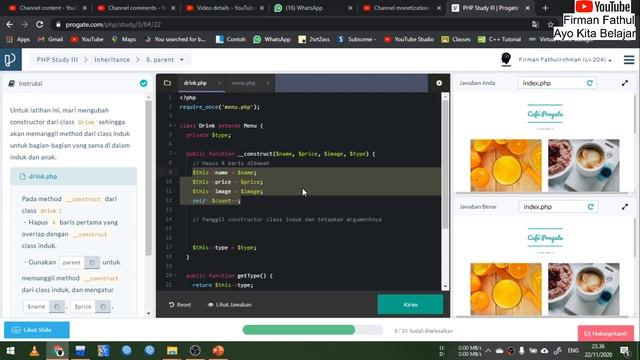Switch to the menu.php editor tab
The image size is (640, 360).
coord(244,83)
